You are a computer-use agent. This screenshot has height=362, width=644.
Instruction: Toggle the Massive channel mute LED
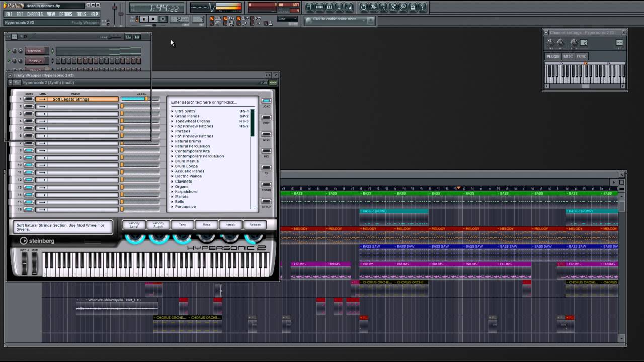(x=9, y=61)
